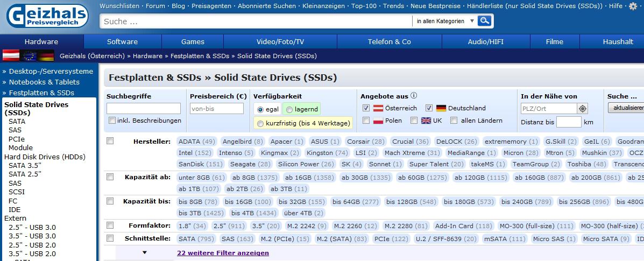Tick the Schnittstelle row checkbox
This screenshot has height=261, width=644.
pos(110,238)
